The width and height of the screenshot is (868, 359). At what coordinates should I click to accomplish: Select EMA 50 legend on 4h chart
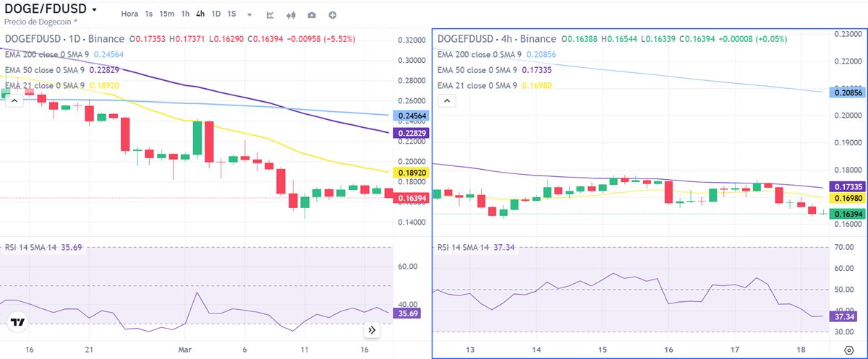click(495, 70)
